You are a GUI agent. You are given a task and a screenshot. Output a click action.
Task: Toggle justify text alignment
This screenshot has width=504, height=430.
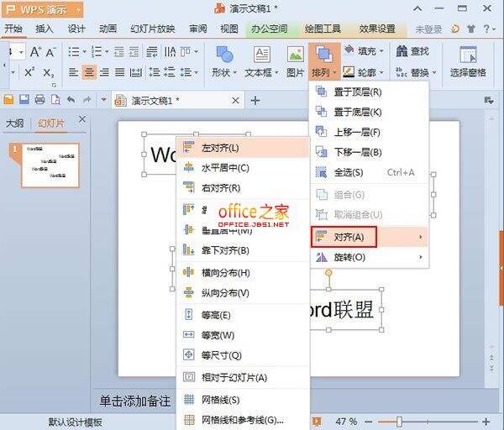[x=119, y=72]
